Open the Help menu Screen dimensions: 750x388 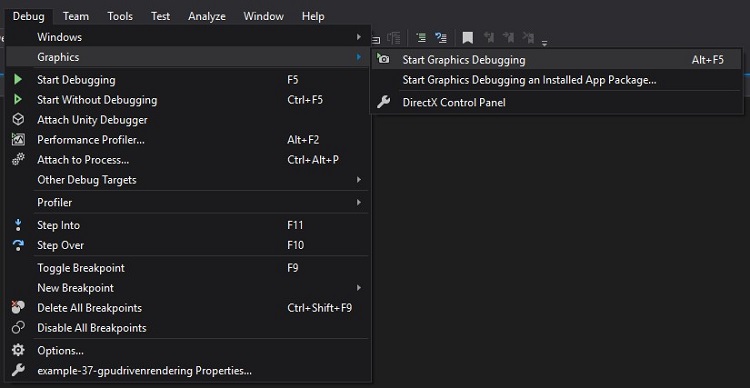tap(313, 16)
